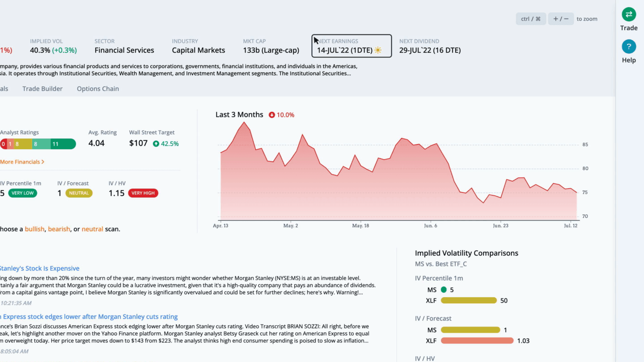
Task: Click the Financial Services sector value
Action: click(124, 50)
